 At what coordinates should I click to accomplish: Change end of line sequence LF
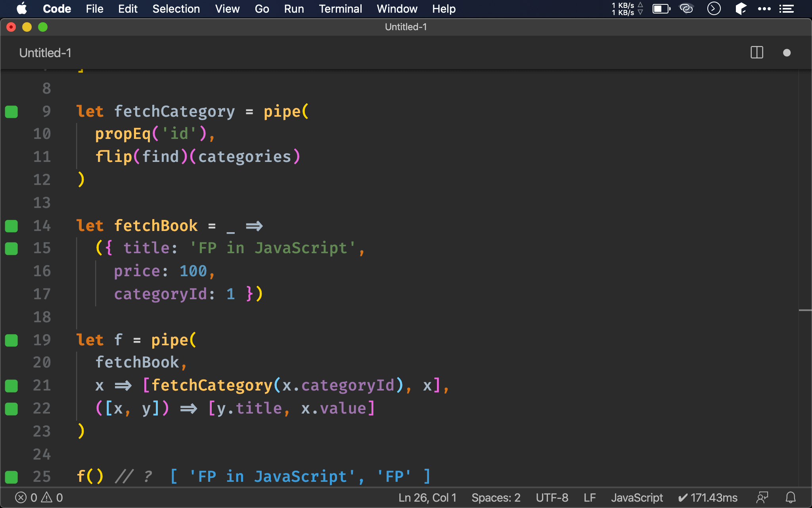(x=590, y=498)
